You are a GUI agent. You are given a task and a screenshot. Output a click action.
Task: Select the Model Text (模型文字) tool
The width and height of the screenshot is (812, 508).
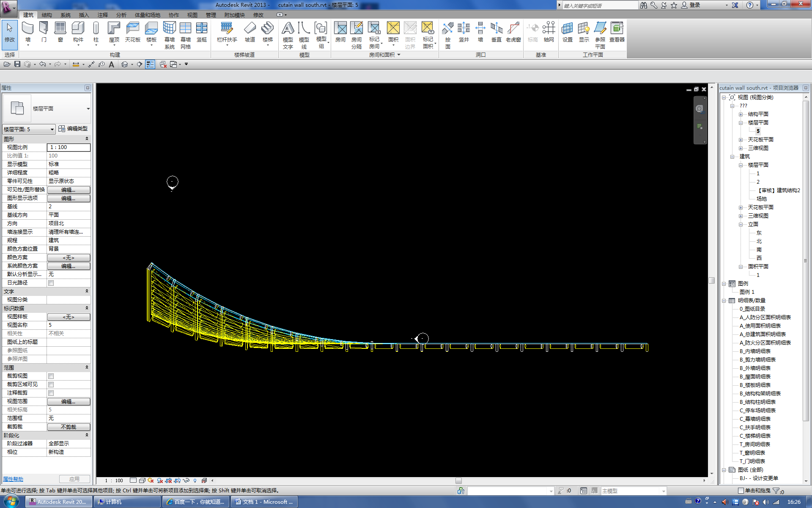tap(288, 35)
